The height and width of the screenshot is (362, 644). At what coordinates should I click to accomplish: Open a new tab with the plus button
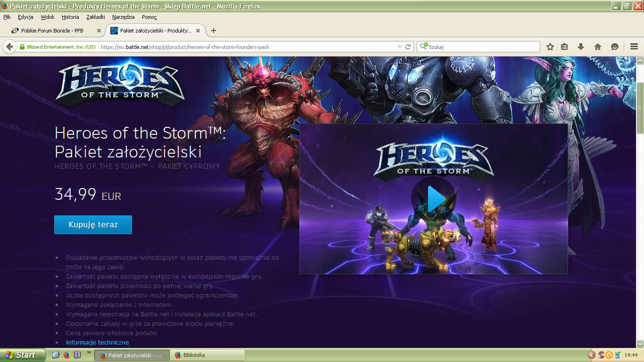[x=214, y=31]
